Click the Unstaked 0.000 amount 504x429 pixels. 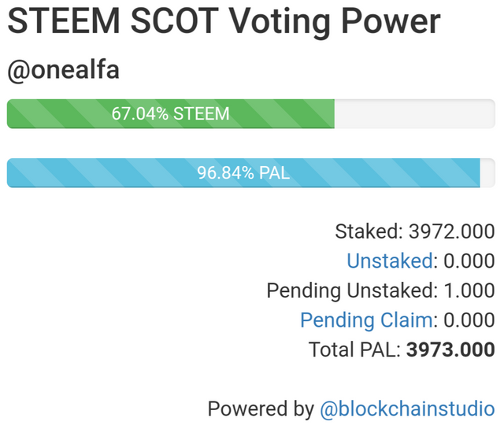469,261
